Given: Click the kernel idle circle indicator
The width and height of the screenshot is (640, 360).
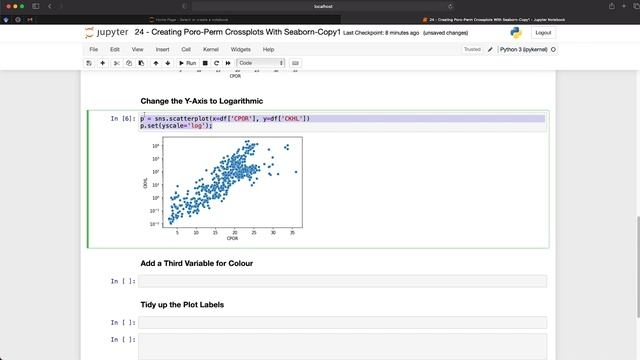Looking at the screenshot, I should click(x=553, y=49).
